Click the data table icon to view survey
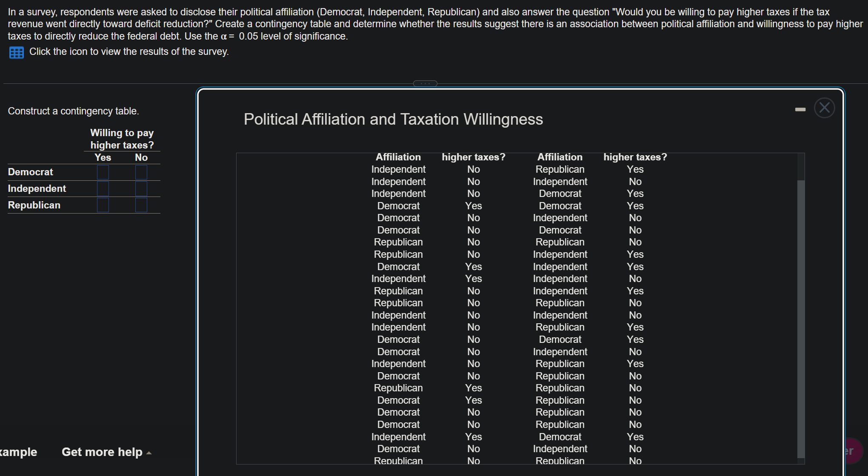The width and height of the screenshot is (868, 476). [x=17, y=53]
